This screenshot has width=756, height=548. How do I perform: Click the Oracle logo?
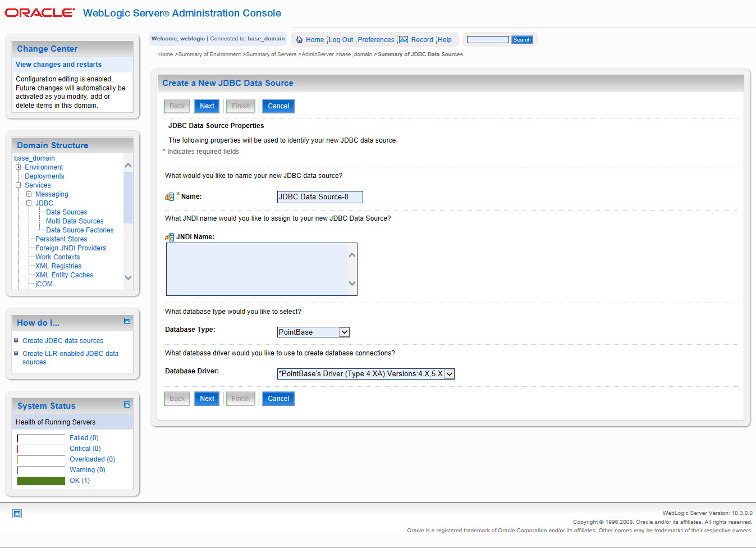(x=40, y=12)
